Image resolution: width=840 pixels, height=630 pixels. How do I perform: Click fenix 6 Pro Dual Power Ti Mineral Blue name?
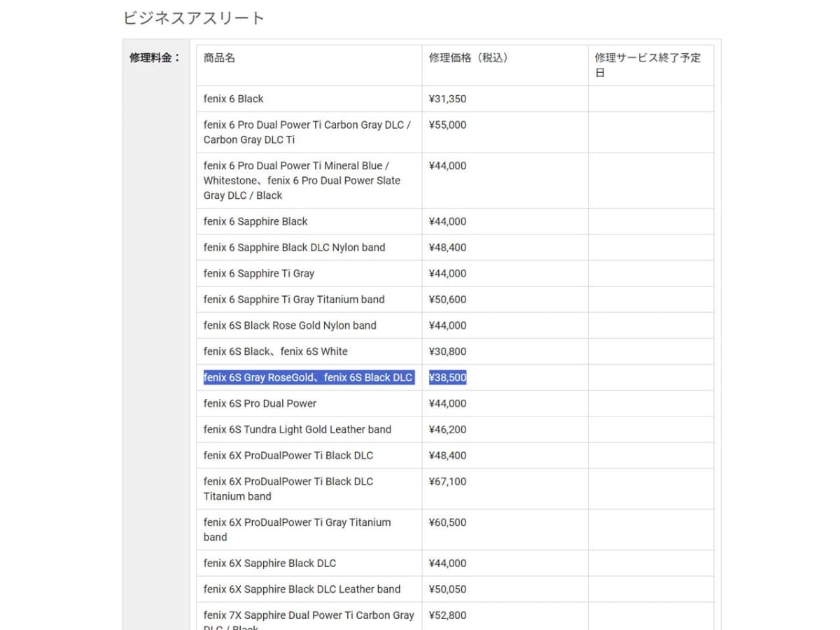(x=302, y=181)
